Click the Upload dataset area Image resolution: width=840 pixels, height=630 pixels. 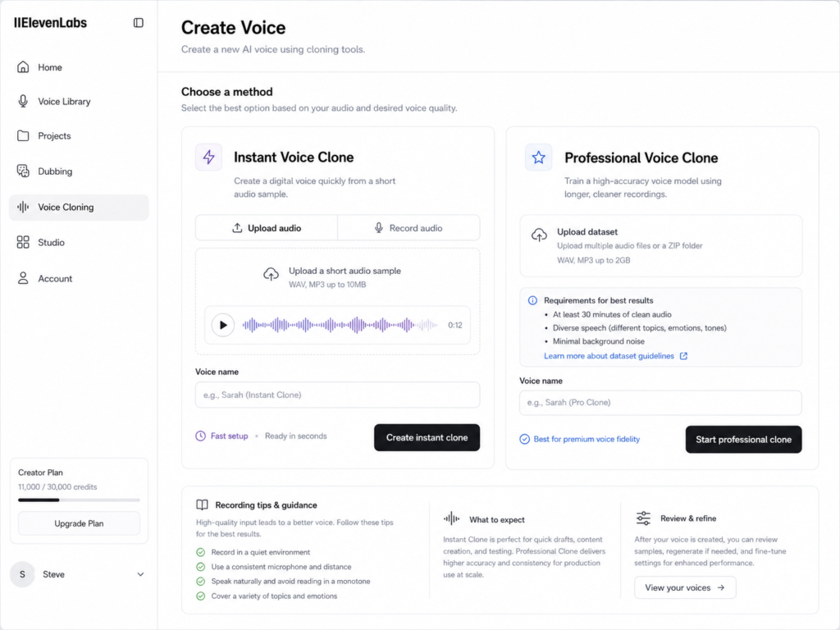click(660, 246)
